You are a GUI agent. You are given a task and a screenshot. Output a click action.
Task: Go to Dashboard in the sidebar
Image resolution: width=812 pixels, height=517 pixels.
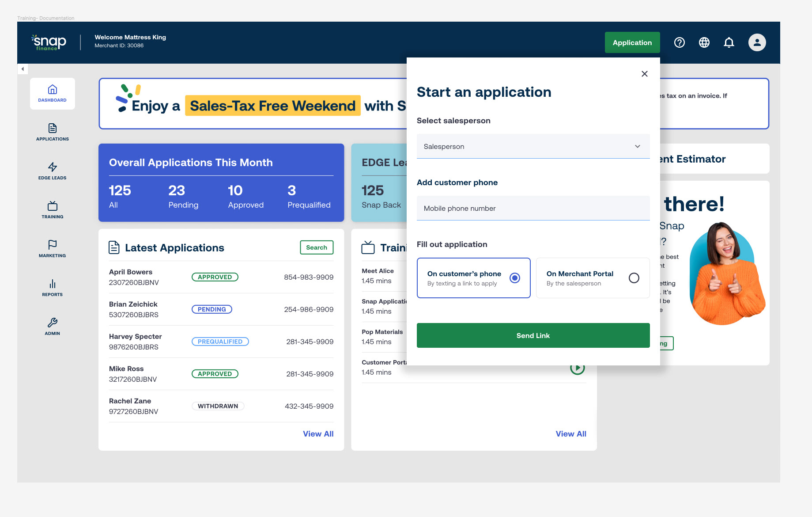[x=53, y=94]
